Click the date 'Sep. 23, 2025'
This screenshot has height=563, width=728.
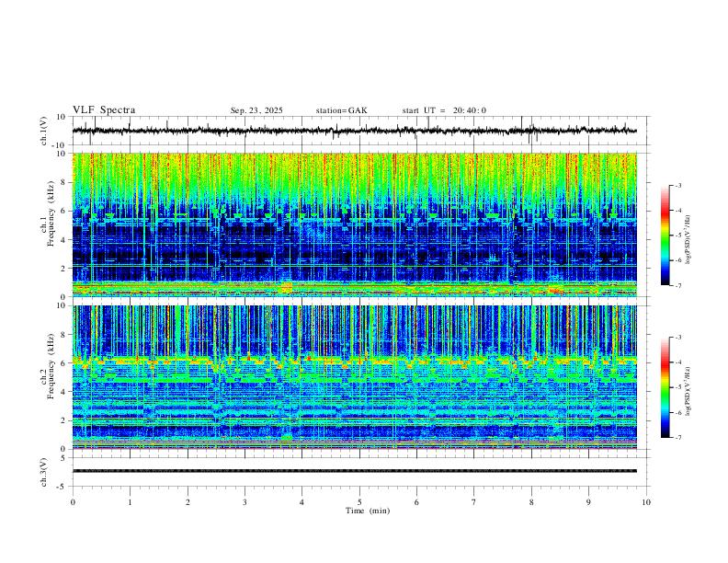pyautogui.click(x=256, y=110)
